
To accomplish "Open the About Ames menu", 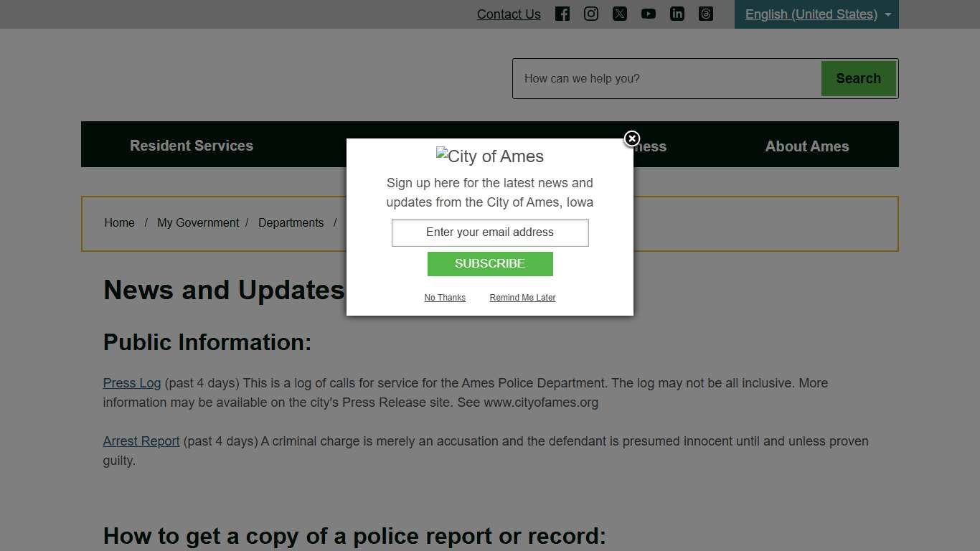I will tap(806, 146).
